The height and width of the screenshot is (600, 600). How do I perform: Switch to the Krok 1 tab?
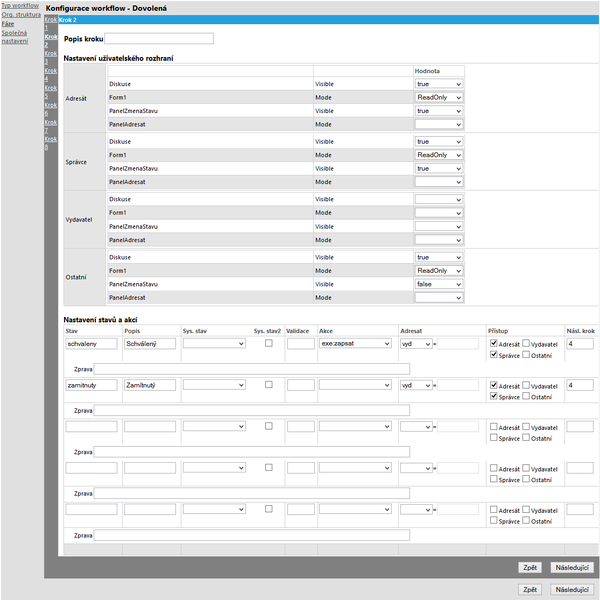51,23
